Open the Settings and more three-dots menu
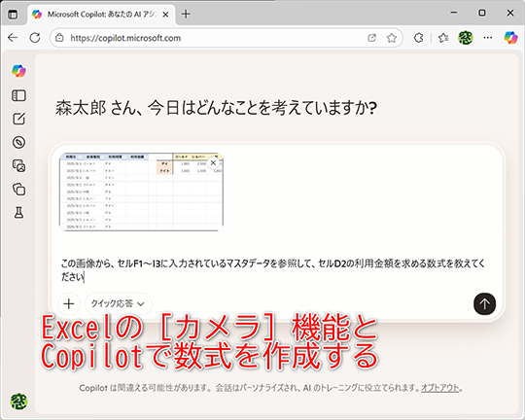Screen dimensions: 525x420 488,38
